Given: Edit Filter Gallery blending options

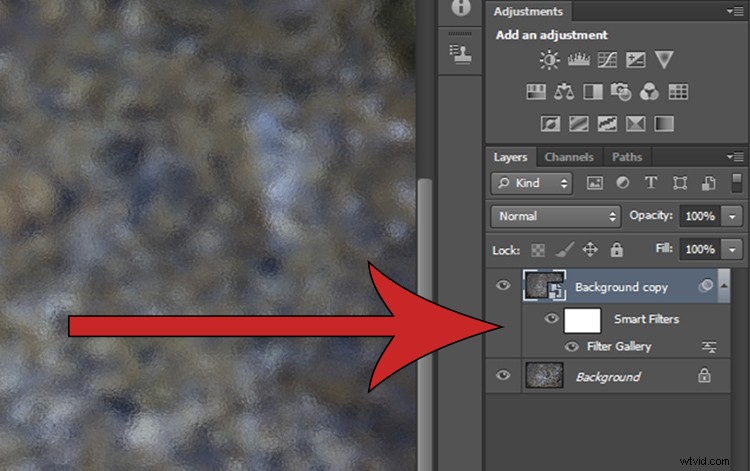Looking at the screenshot, I should click(709, 347).
